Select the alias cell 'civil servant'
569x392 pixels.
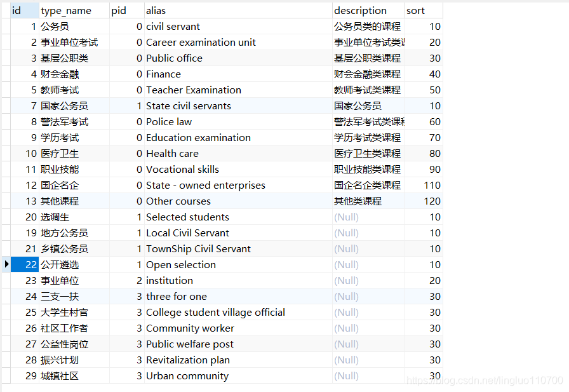238,27
